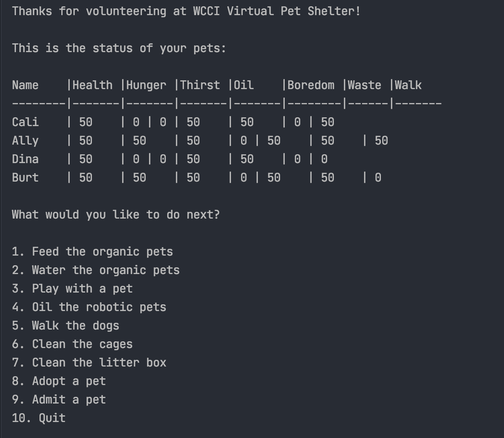Select "Clean the litter box" option

[89, 363]
